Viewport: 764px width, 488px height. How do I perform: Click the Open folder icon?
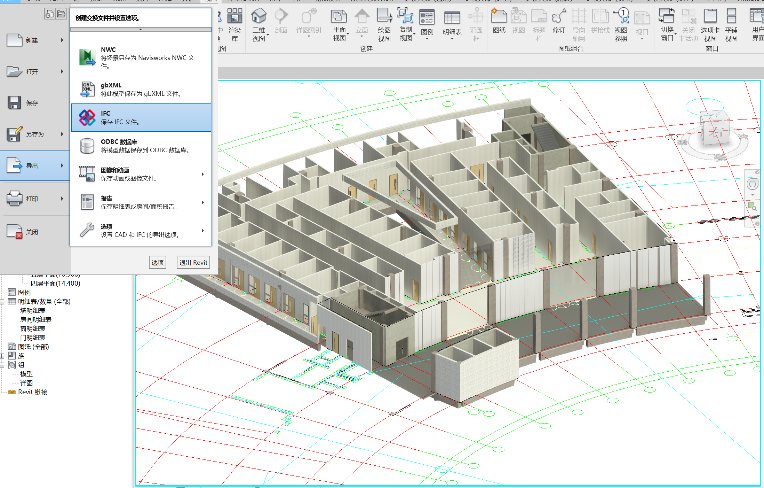(16, 71)
